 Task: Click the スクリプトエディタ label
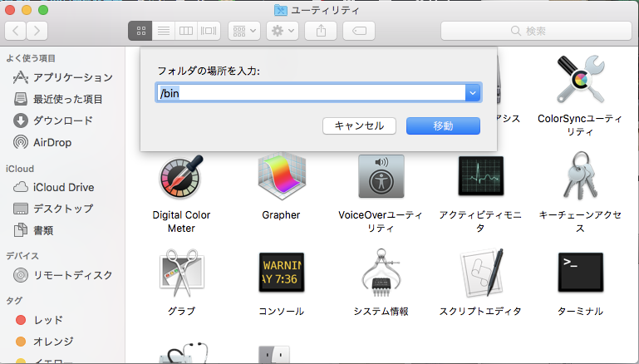[480, 312]
